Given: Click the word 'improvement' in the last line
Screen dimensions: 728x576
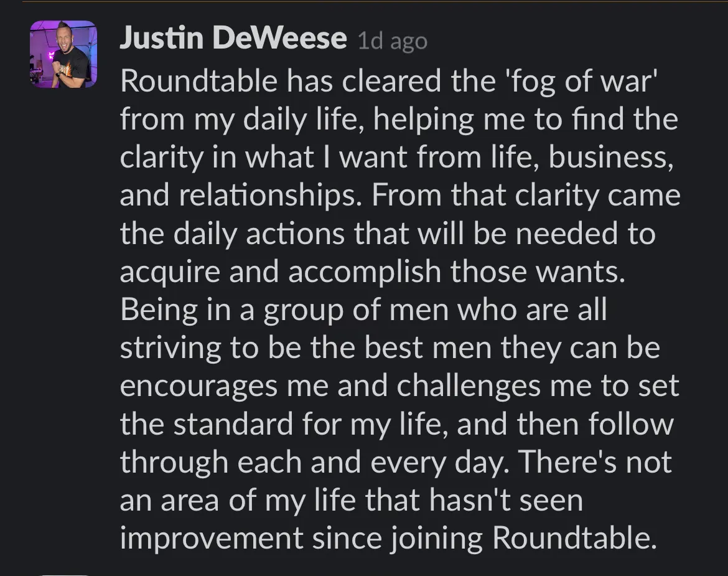Looking at the screenshot, I should [x=212, y=538].
